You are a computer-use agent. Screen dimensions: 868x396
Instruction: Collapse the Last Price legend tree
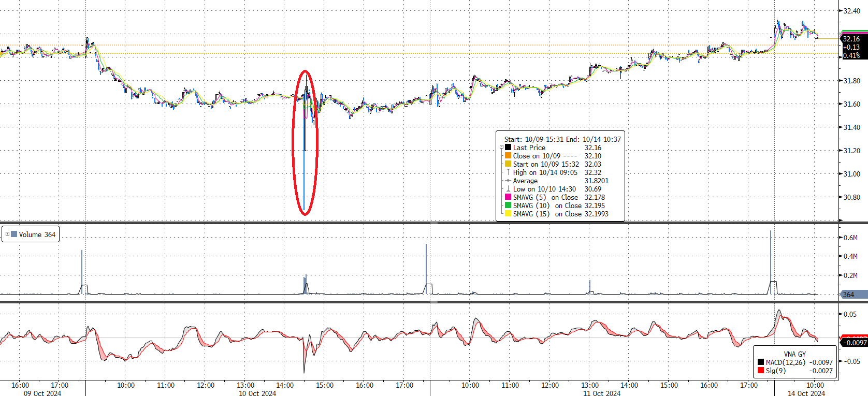[501, 148]
